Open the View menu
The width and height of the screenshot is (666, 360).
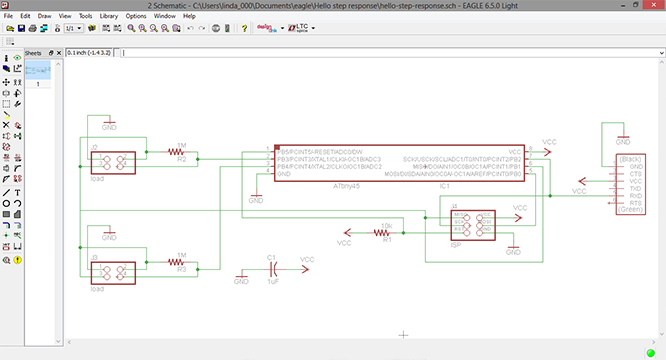tap(65, 16)
